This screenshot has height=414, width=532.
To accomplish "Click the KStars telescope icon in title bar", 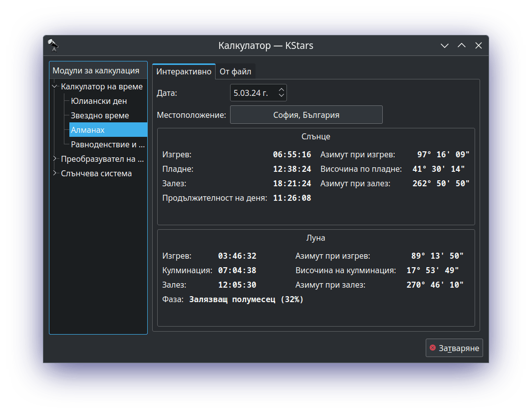I will point(53,45).
